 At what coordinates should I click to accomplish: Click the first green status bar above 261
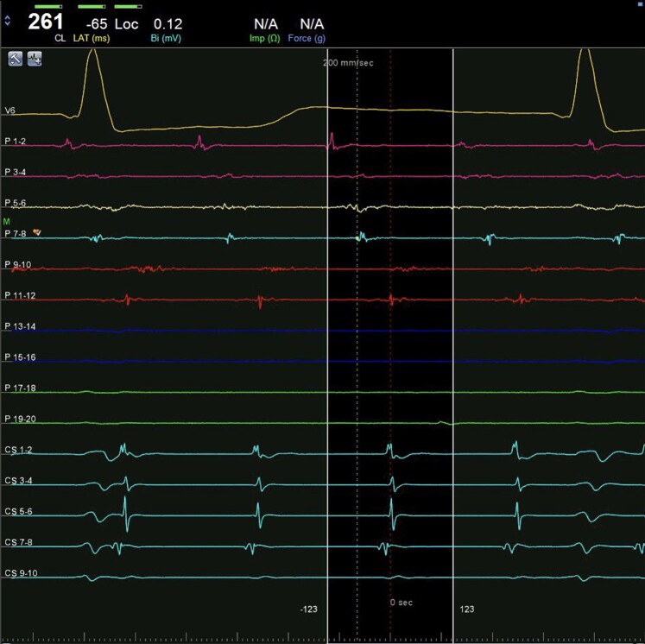coord(48,7)
